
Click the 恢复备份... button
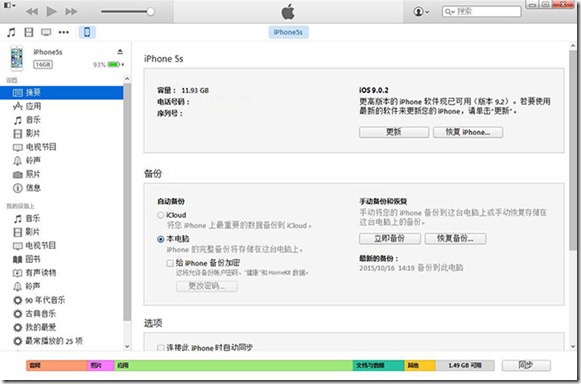point(455,238)
